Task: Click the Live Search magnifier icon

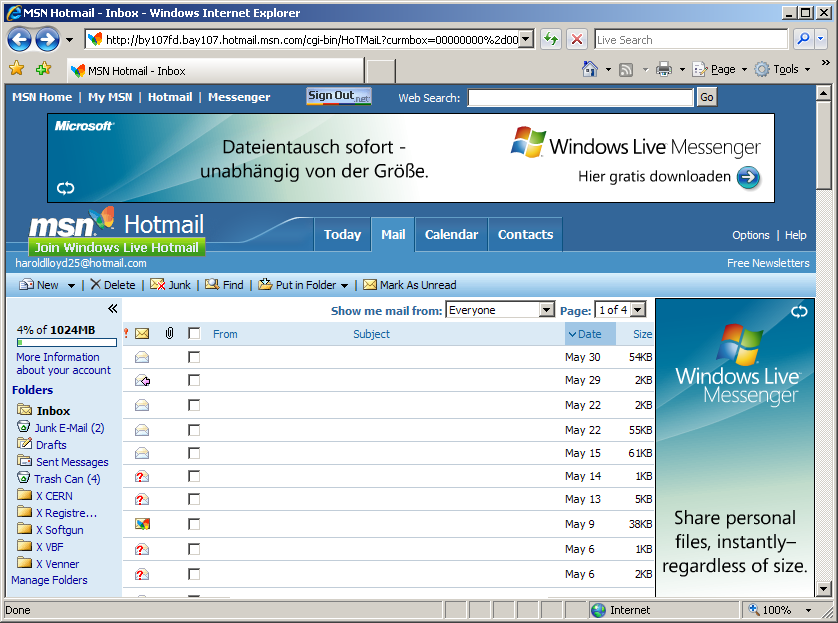Action: (803, 39)
